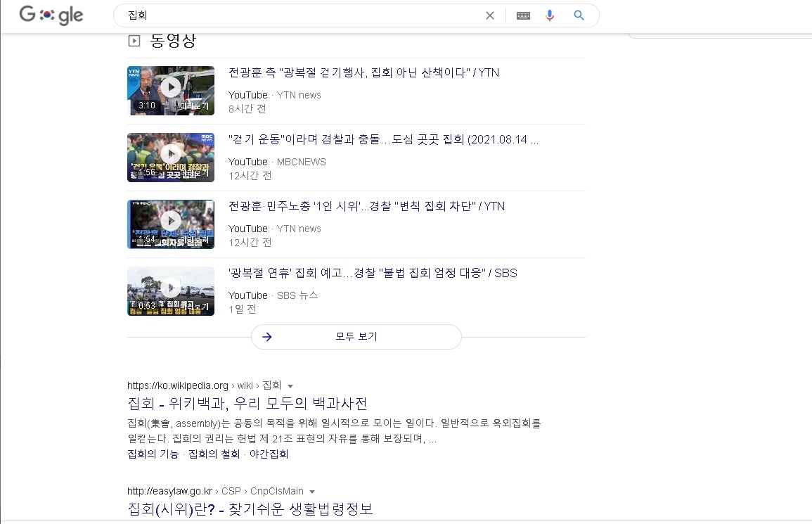Play the 3:10 YTN 전광훈 video thumbnail

[171, 91]
